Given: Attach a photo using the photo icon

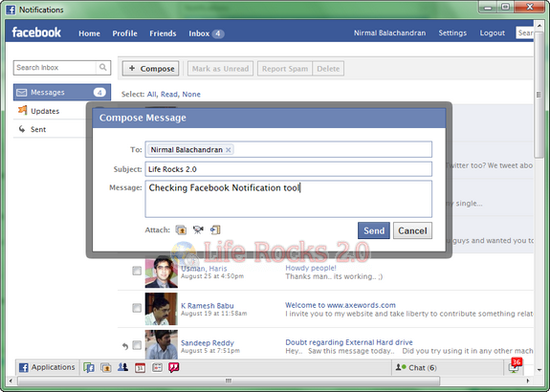Looking at the screenshot, I should pos(181,229).
